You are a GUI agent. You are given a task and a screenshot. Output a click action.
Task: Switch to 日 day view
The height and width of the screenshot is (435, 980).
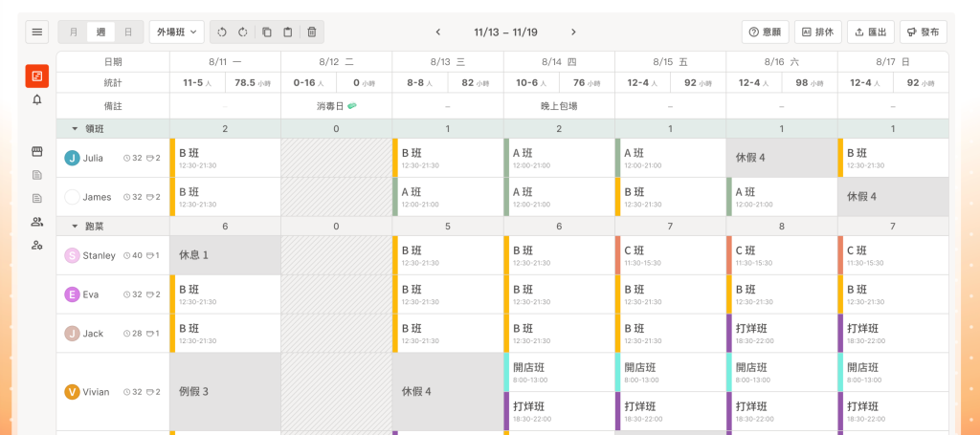[x=129, y=32]
